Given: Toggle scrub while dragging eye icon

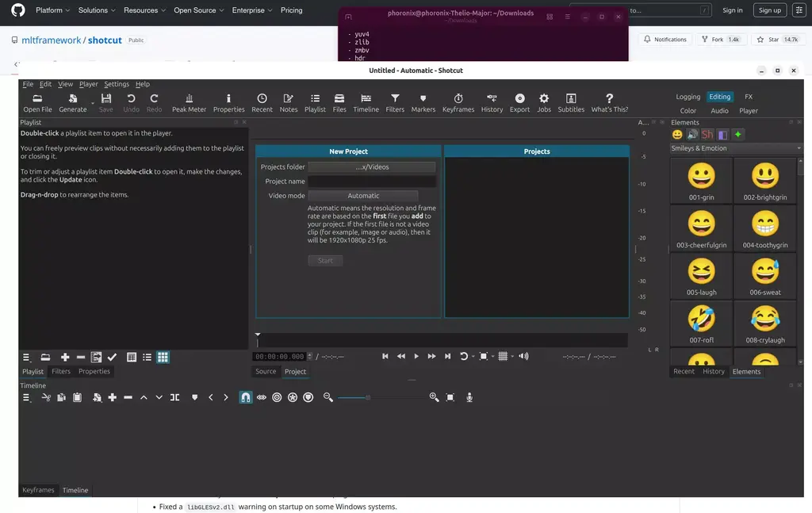Looking at the screenshot, I should point(261,397).
